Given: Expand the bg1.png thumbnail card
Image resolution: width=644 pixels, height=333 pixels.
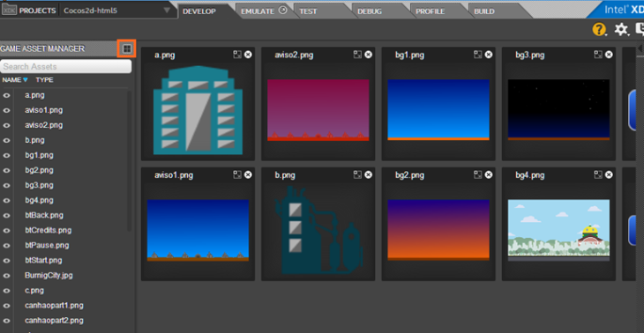Looking at the screenshot, I should pos(477,55).
